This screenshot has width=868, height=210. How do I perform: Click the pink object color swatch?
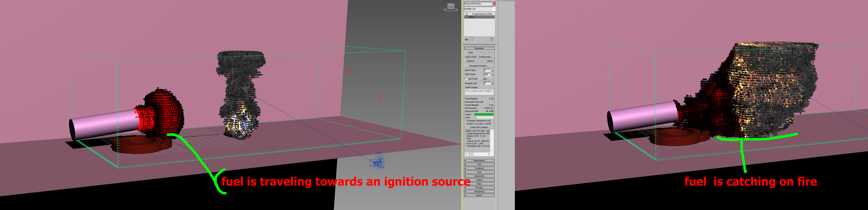494,3
